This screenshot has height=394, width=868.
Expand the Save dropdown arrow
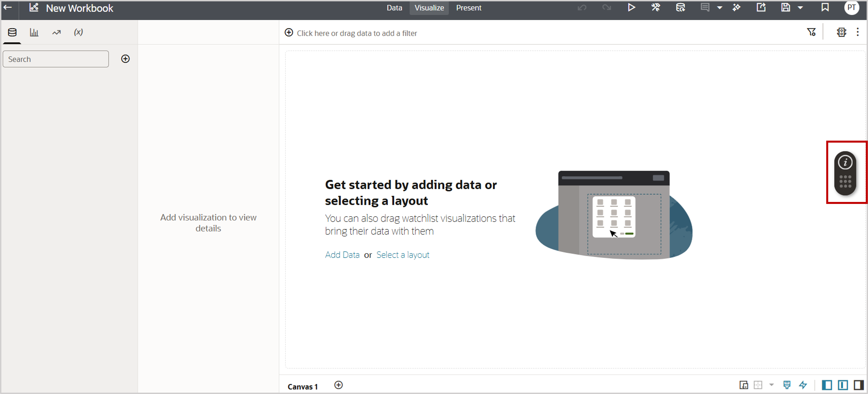[x=800, y=8]
